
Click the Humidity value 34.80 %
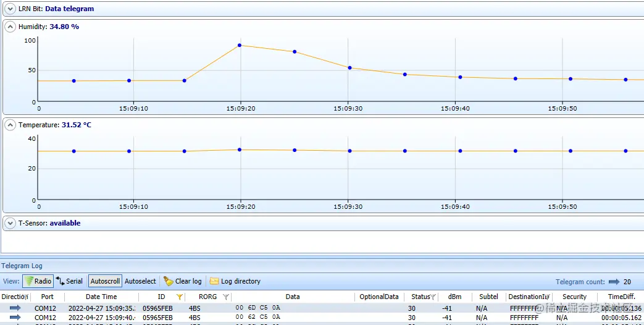64,27
